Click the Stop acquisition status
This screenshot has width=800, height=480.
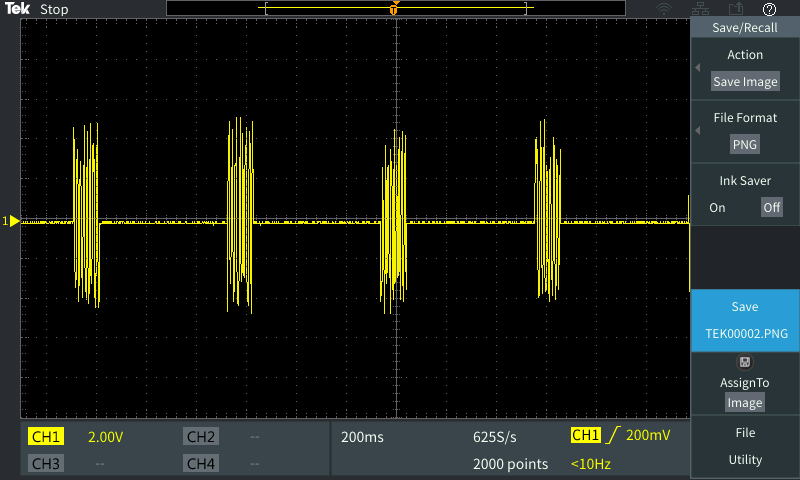pyautogui.click(x=54, y=9)
